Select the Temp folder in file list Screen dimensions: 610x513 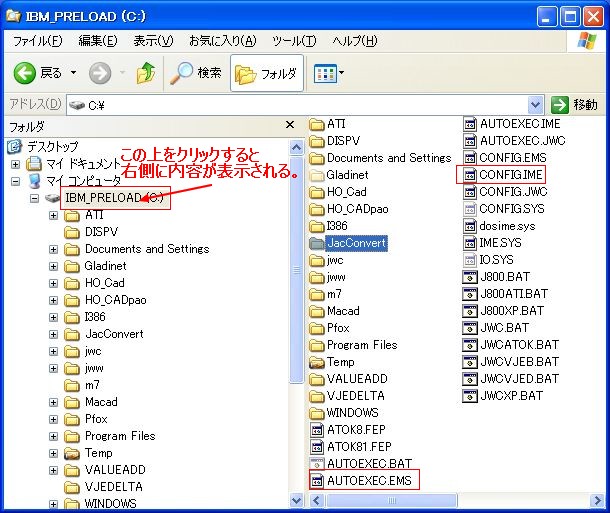point(340,362)
